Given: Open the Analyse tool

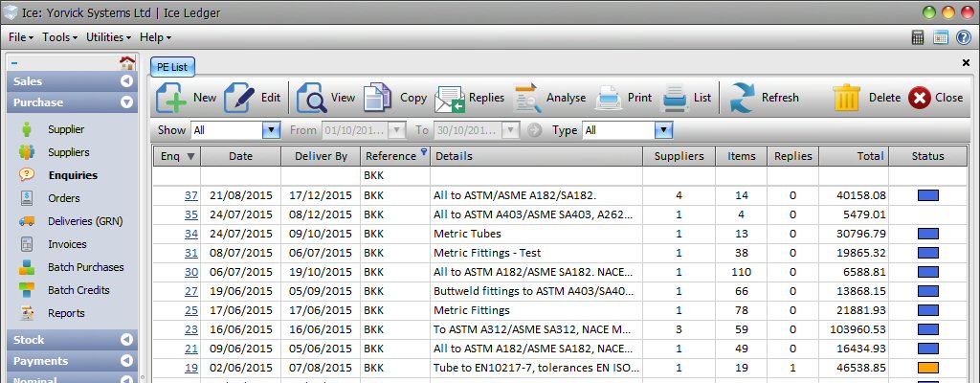Looking at the screenshot, I should tap(549, 98).
